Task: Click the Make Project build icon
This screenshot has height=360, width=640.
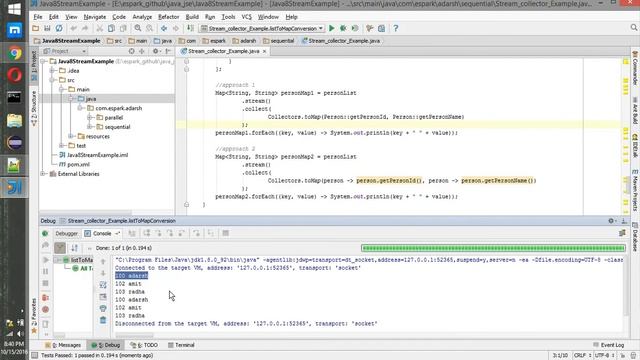Action: click(191, 28)
